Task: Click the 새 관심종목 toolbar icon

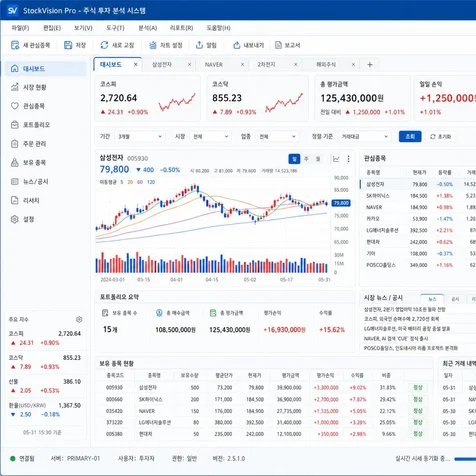Action: (x=15, y=45)
